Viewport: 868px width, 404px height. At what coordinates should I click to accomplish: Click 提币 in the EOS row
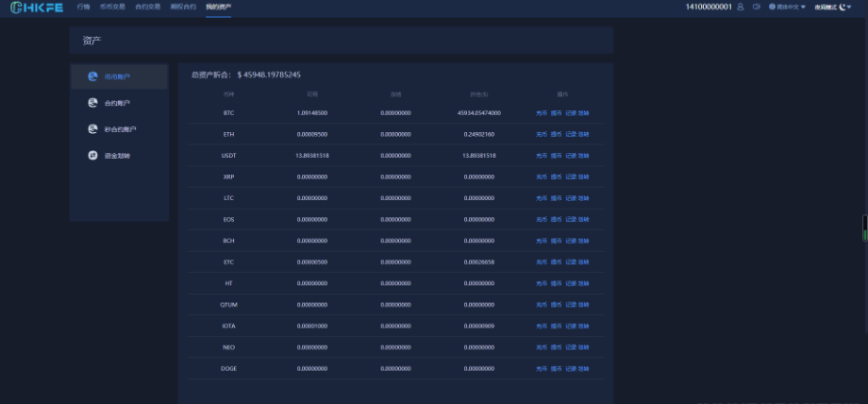tap(557, 219)
